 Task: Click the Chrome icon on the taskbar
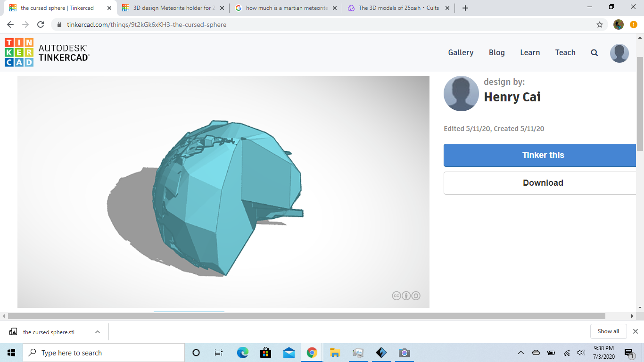click(312, 353)
